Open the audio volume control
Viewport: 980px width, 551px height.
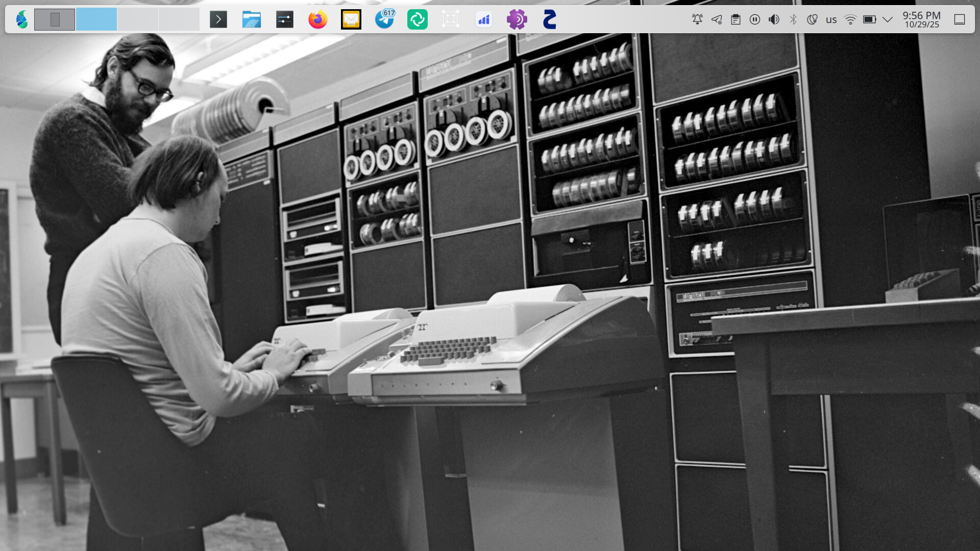click(x=774, y=19)
